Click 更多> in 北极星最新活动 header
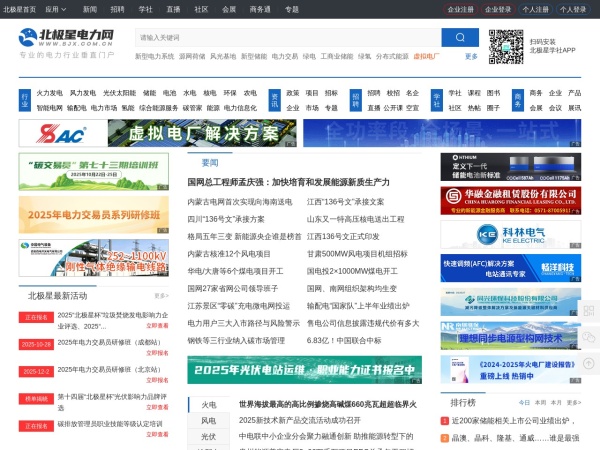Image resolution: width=600 pixels, height=450 pixels. 161,296
